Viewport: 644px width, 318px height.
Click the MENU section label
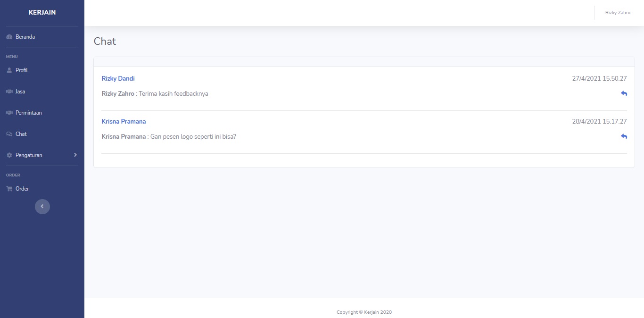12,57
